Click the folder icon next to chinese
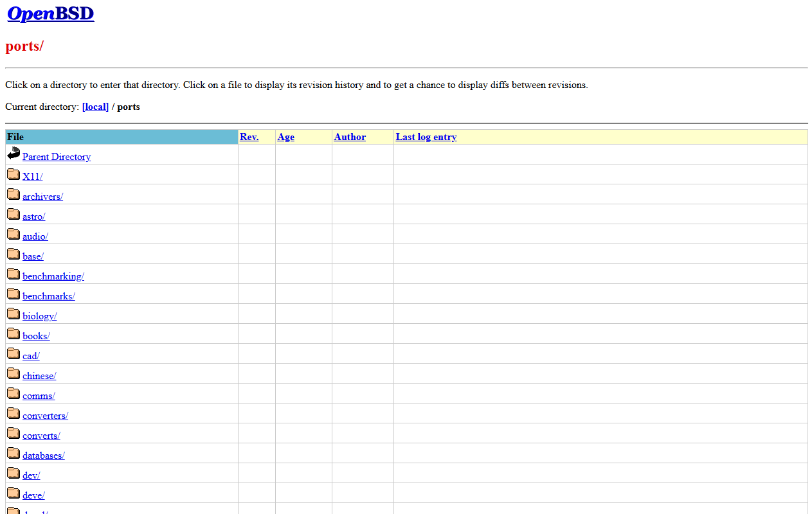Image resolution: width=812 pixels, height=514 pixels. click(14, 372)
